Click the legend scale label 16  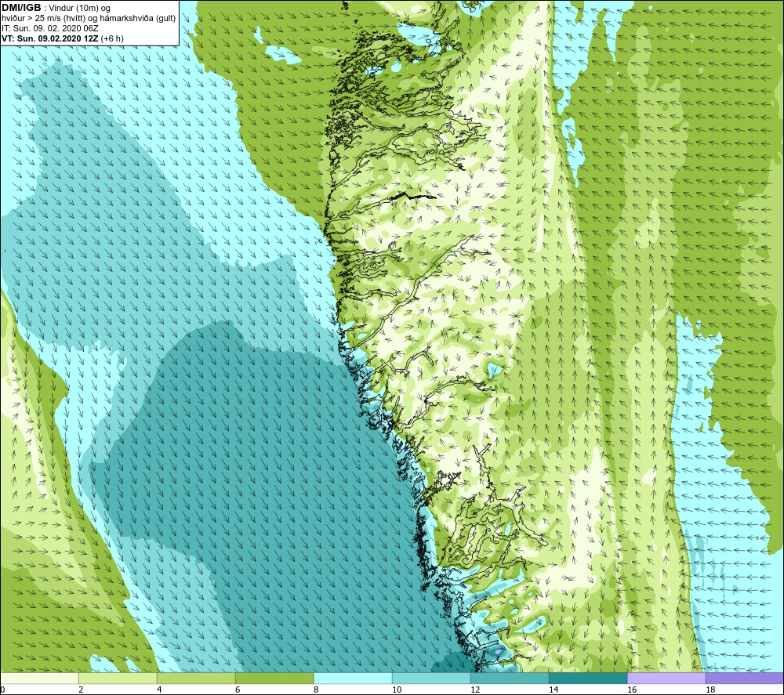coord(632,690)
